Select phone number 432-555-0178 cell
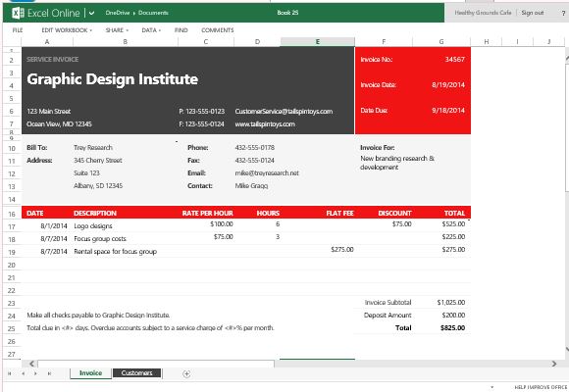 tap(255, 148)
